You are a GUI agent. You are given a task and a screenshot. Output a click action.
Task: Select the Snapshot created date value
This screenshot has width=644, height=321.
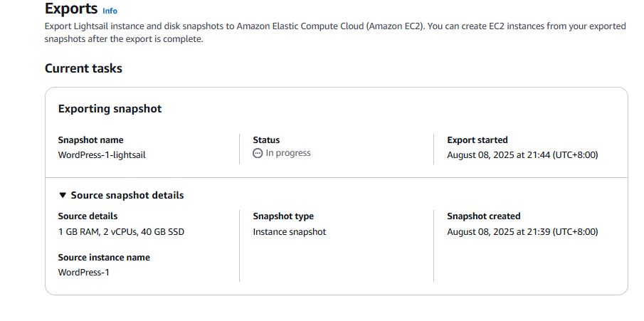click(x=522, y=232)
